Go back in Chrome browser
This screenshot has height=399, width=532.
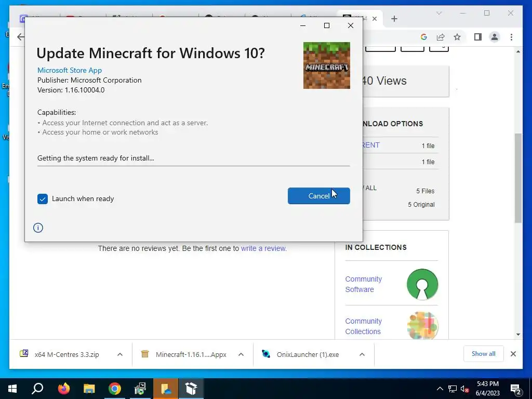[20, 37]
